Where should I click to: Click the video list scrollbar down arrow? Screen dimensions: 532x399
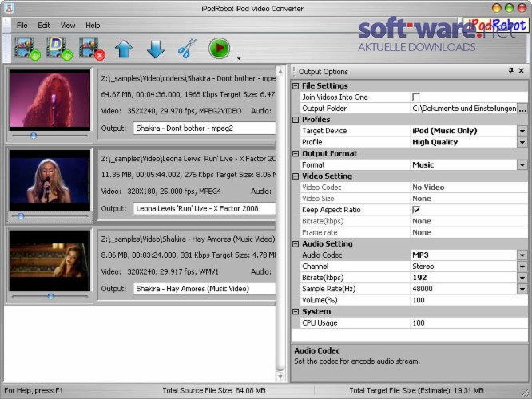pyautogui.click(x=280, y=377)
